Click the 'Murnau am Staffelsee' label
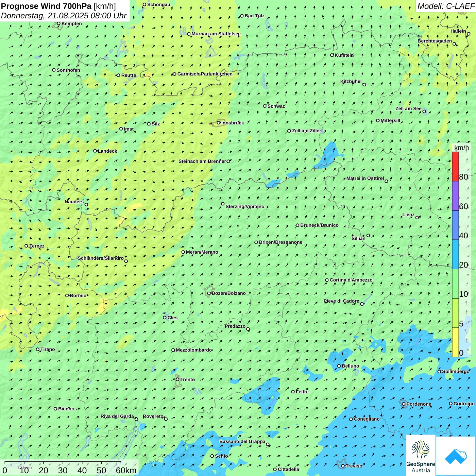Image resolution: width=476 pixels, height=476 pixels. pyautogui.click(x=216, y=34)
